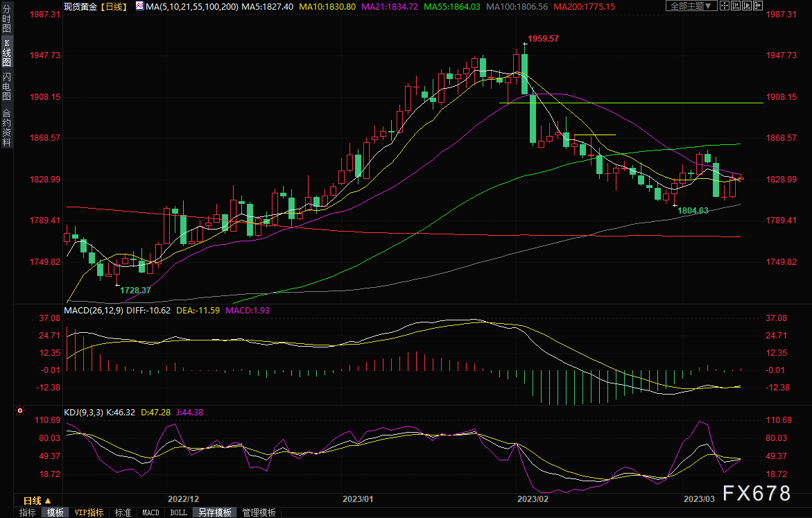Click the 现货黄金【日线】 chart title
The image size is (812, 518).
(96, 7)
